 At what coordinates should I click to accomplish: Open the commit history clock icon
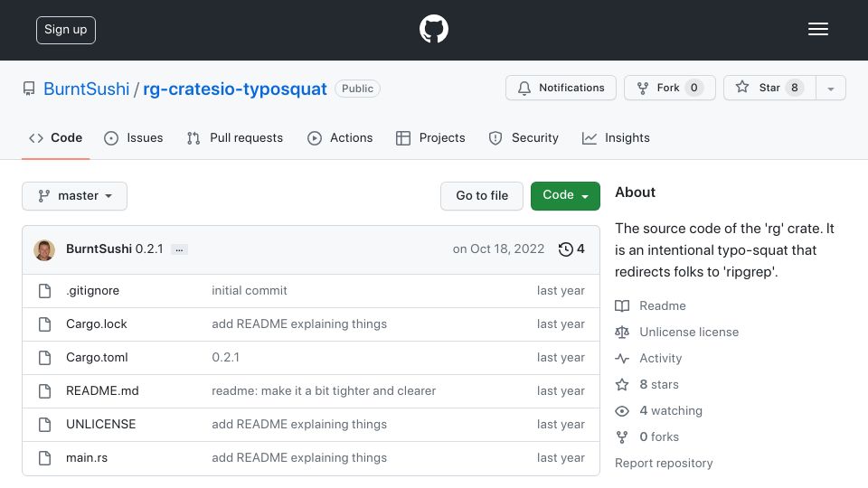(x=565, y=249)
